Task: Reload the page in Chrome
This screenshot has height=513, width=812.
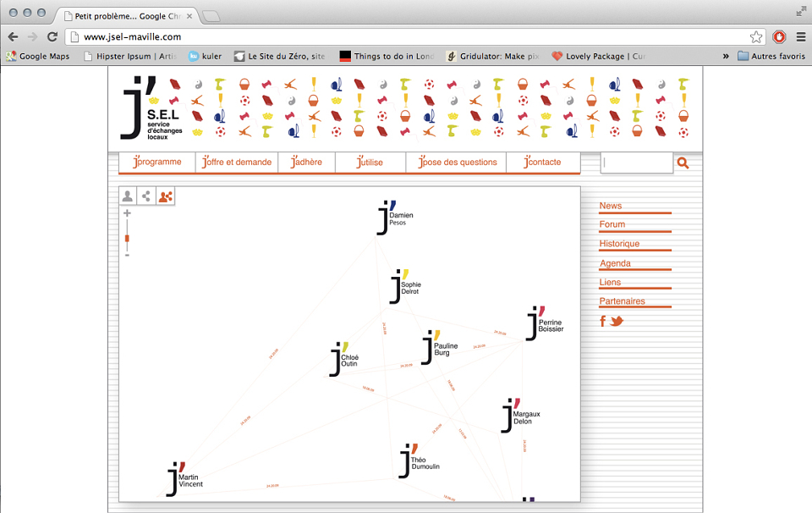Action: click(x=52, y=36)
